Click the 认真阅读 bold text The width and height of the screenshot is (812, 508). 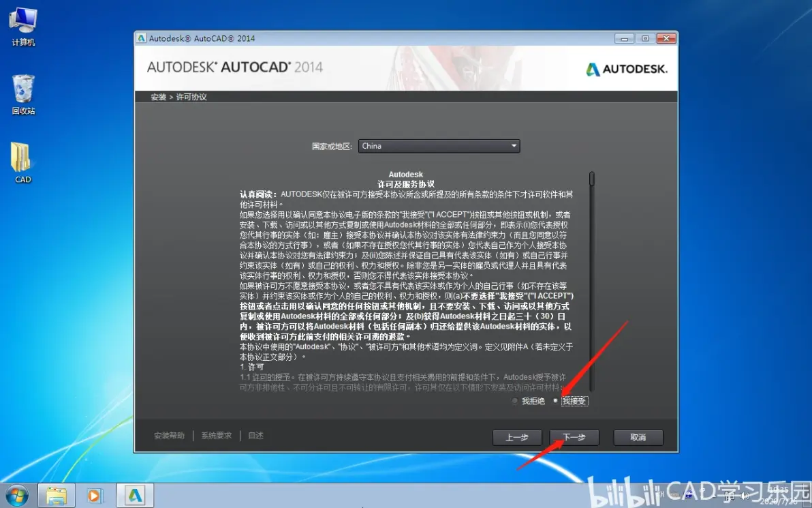pos(258,194)
